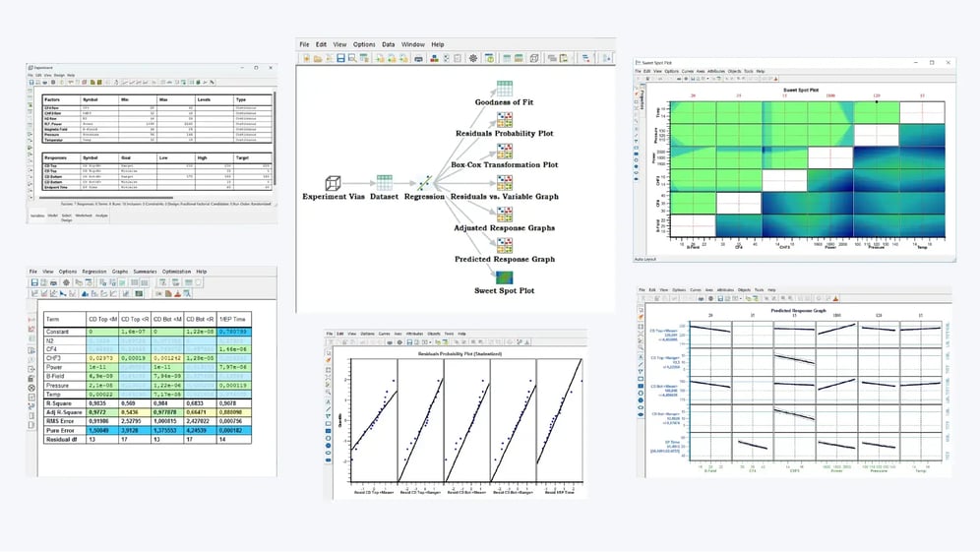Open the Sweet Spot Plot node

pyautogui.click(x=504, y=277)
